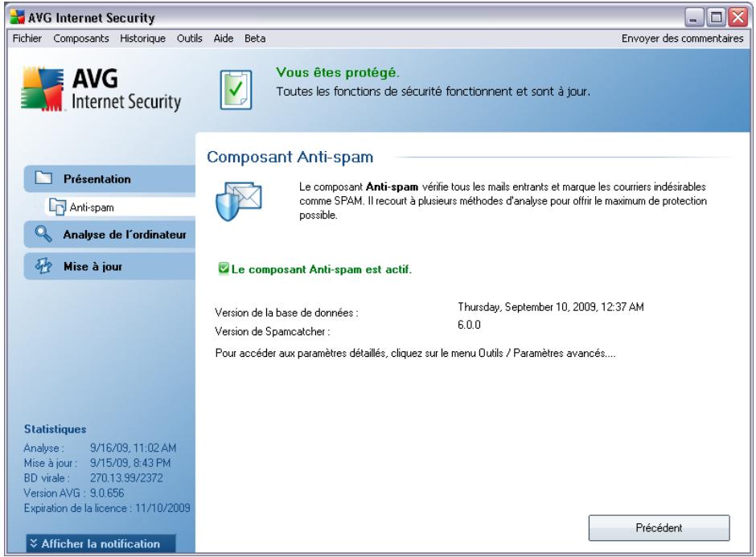The width and height of the screenshot is (756, 557).
Task: Open the Historique menu
Action: click(x=142, y=39)
